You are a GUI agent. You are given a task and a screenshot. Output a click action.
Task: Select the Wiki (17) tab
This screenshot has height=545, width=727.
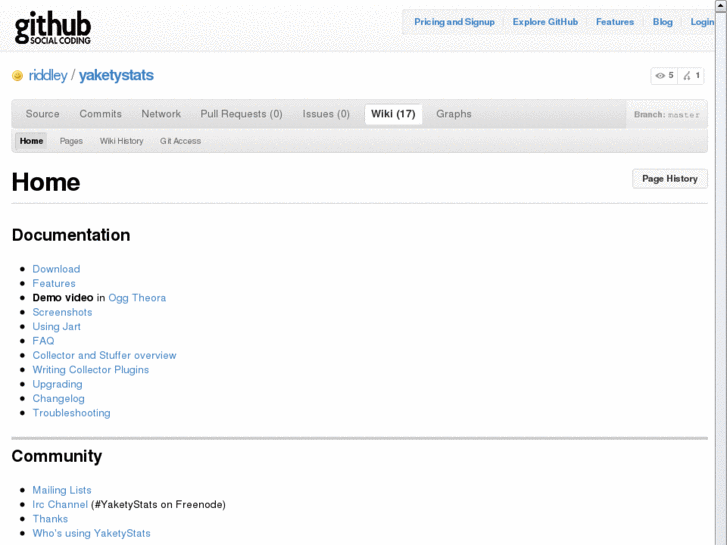393,114
